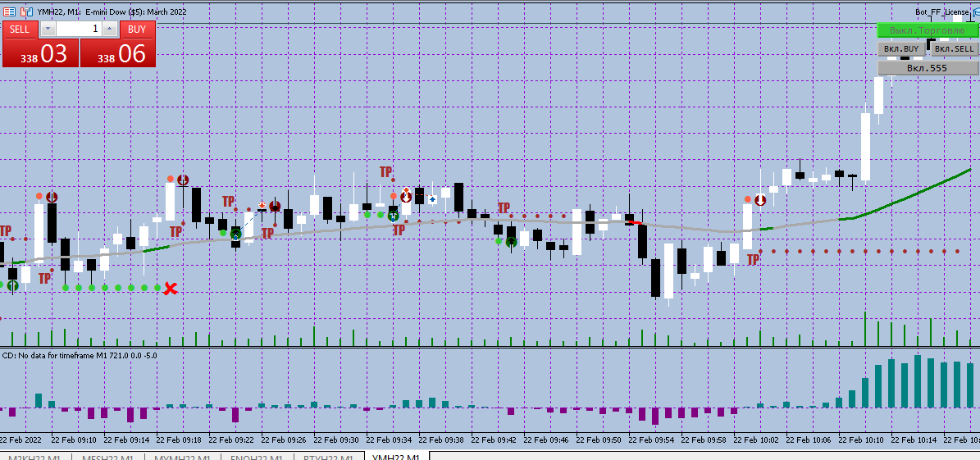Click the chart title YMH22, M1 E-mini Dow

[112, 11]
